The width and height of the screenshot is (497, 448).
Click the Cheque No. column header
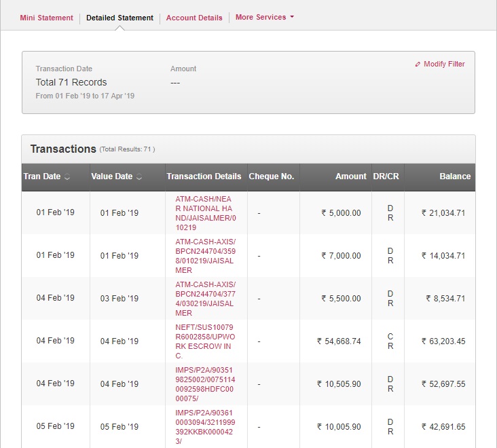coord(272,176)
